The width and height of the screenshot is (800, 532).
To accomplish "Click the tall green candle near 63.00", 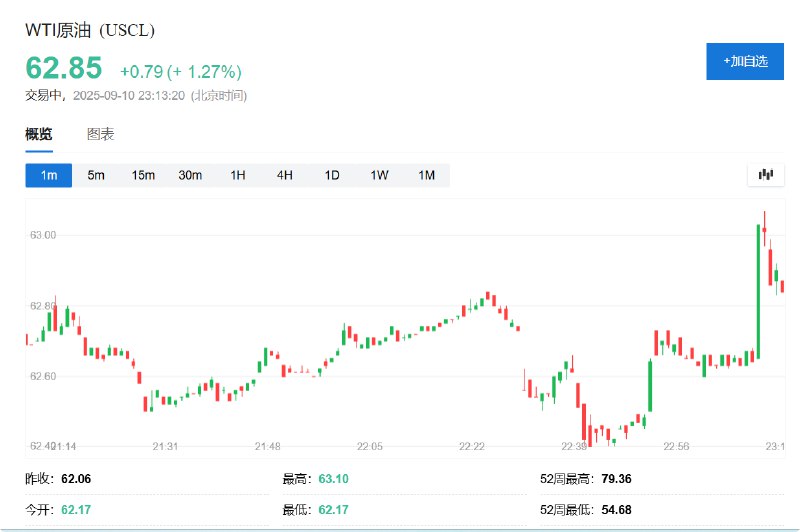I will click(x=758, y=291).
